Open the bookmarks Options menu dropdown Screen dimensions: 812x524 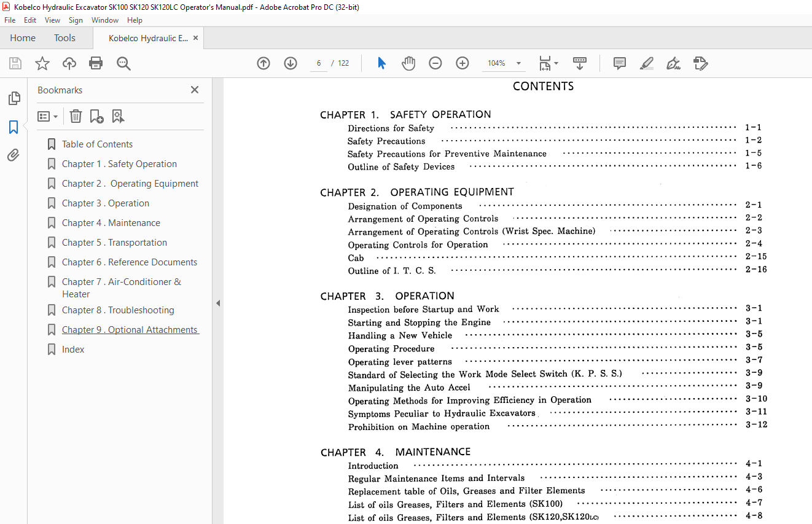click(47, 116)
